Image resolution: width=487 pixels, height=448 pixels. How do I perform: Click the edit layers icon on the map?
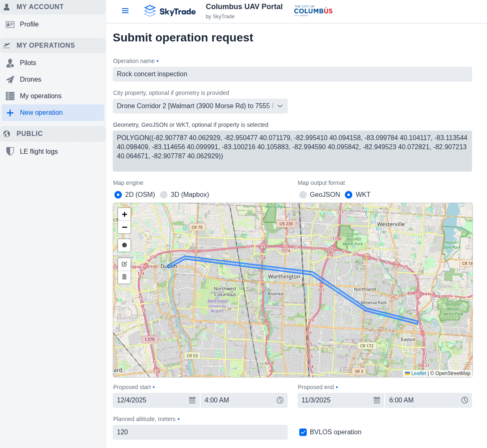coord(124,264)
